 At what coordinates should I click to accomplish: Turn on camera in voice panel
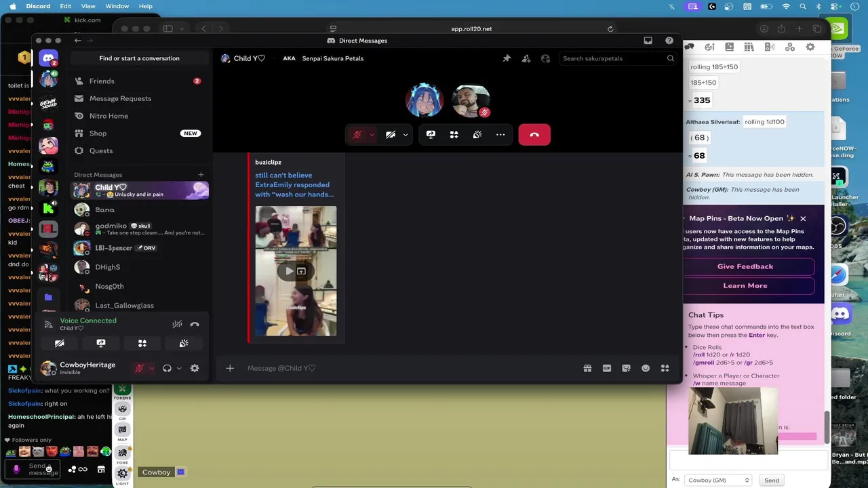pyautogui.click(x=60, y=344)
